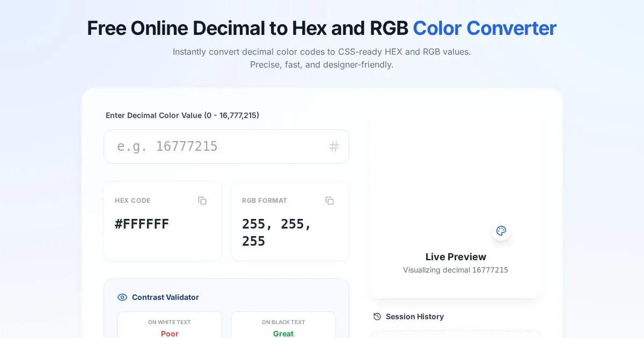Select the 255, 255, 255 RGB value
Viewport: 644px width, 338px height.
tap(276, 232)
